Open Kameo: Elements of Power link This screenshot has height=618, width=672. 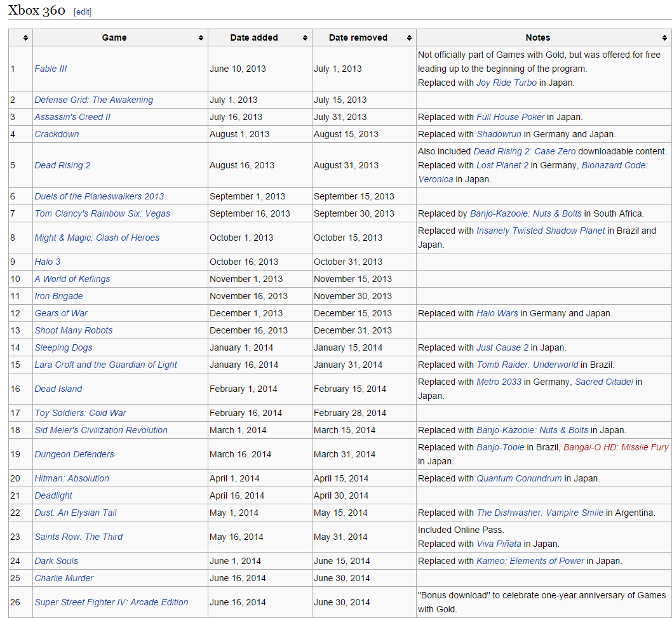pyautogui.click(x=530, y=561)
